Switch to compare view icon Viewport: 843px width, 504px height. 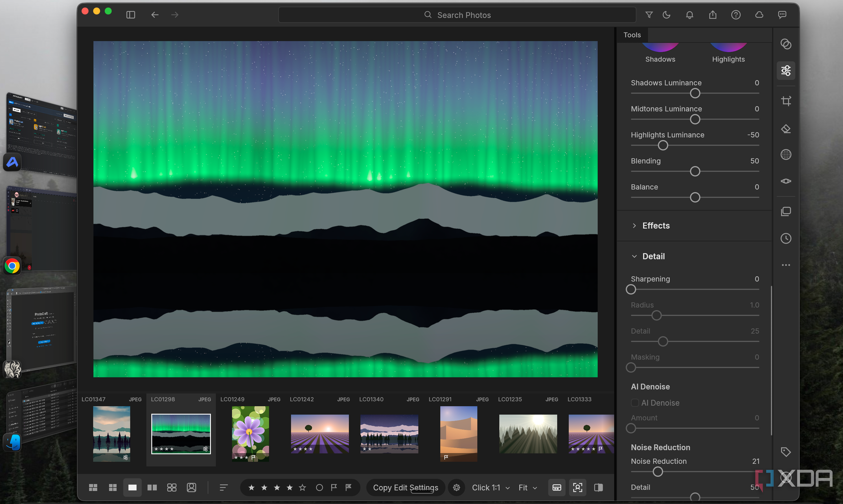[x=152, y=488]
